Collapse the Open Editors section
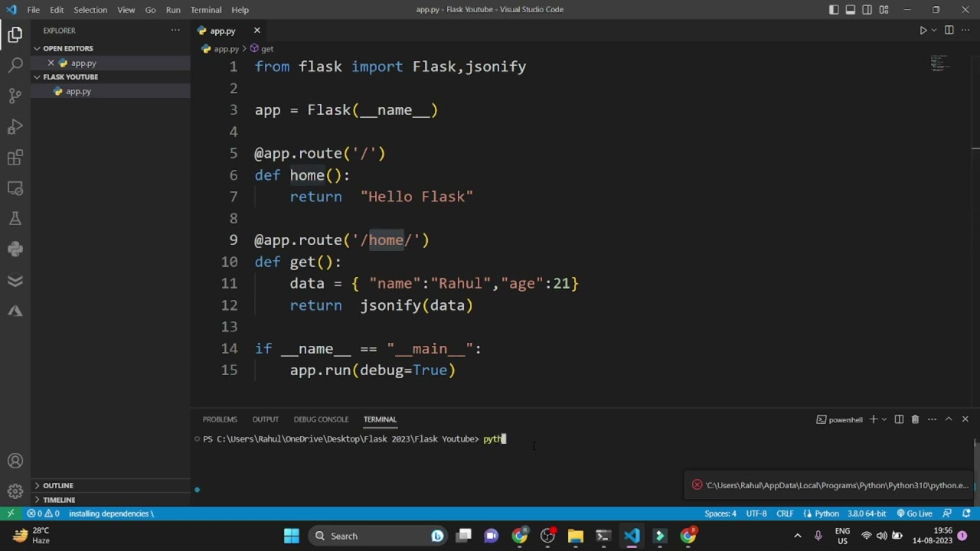The width and height of the screenshot is (980, 551). coord(110,48)
